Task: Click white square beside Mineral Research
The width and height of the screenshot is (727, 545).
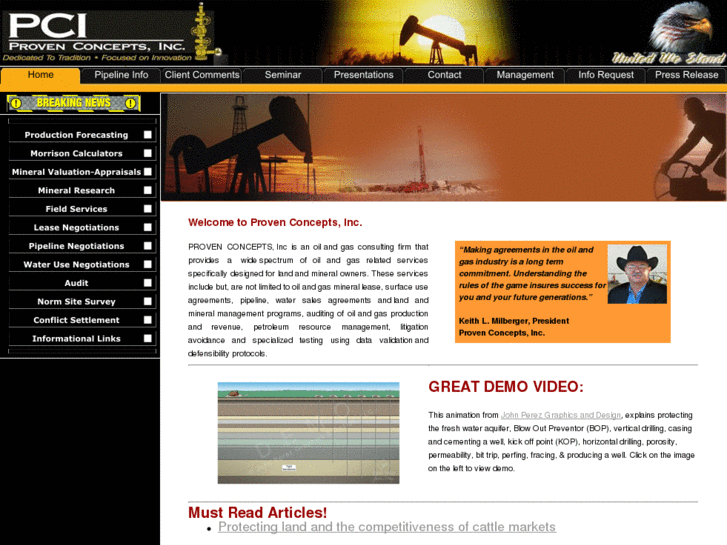Action: (148, 190)
